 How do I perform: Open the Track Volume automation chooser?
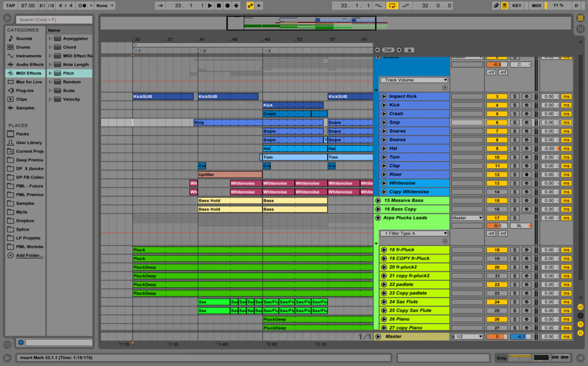click(x=414, y=80)
